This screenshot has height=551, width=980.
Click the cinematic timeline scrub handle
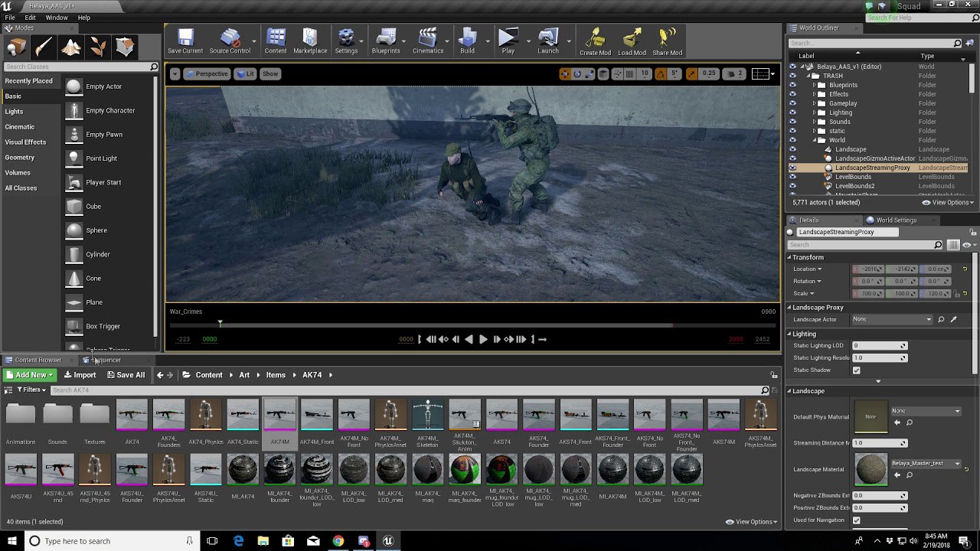(220, 324)
